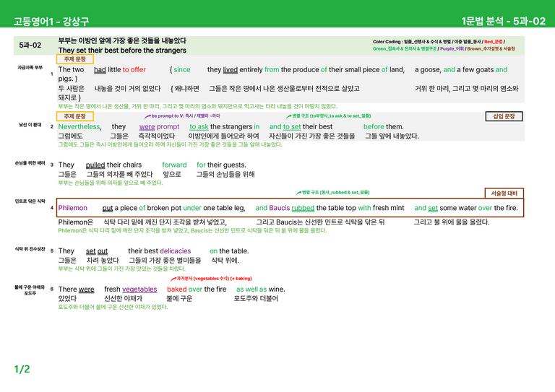The width and height of the screenshot is (555, 392).
Task: Click the underlined verb 'put' in sentence 4
Action: [x=108, y=208]
